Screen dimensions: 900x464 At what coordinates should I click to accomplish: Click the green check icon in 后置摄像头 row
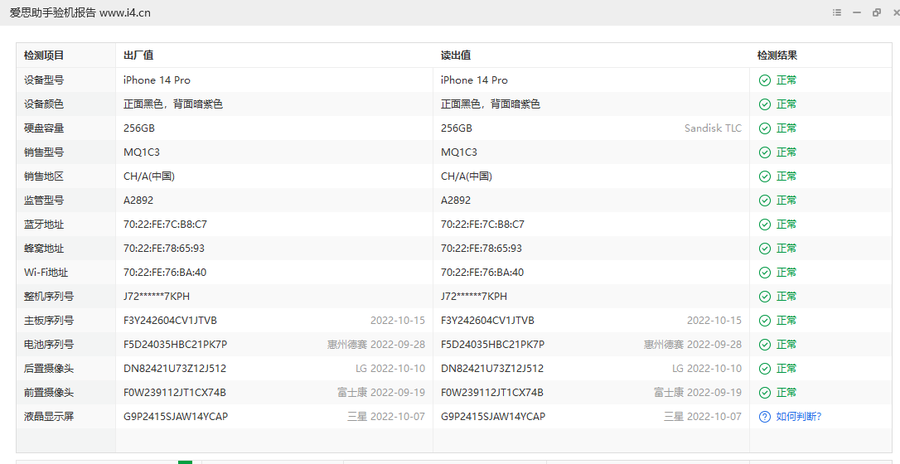(x=765, y=369)
